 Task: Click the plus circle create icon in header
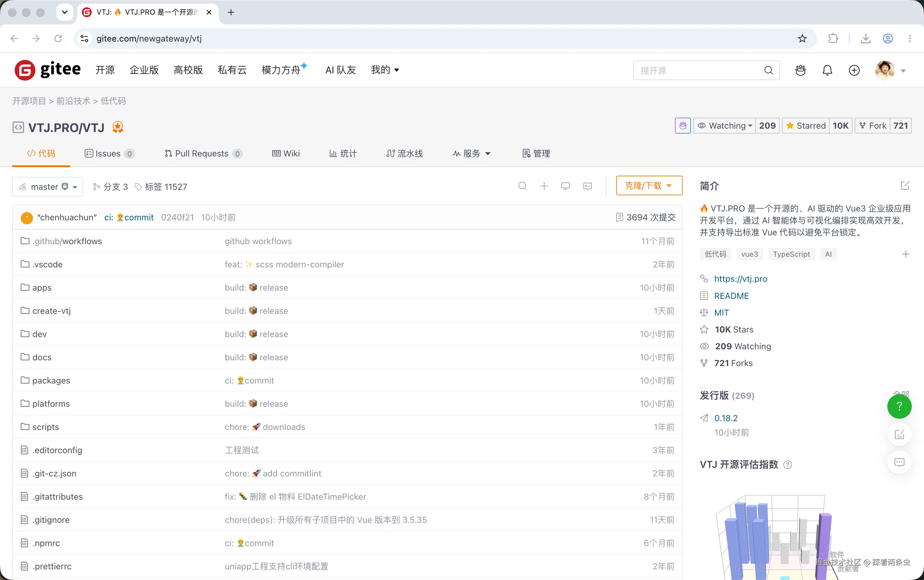coord(854,70)
